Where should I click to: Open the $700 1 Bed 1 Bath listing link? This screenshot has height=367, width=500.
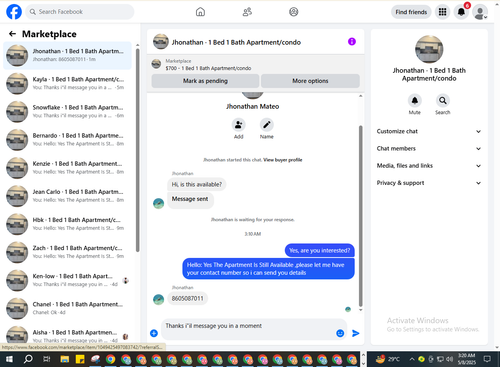208,68
